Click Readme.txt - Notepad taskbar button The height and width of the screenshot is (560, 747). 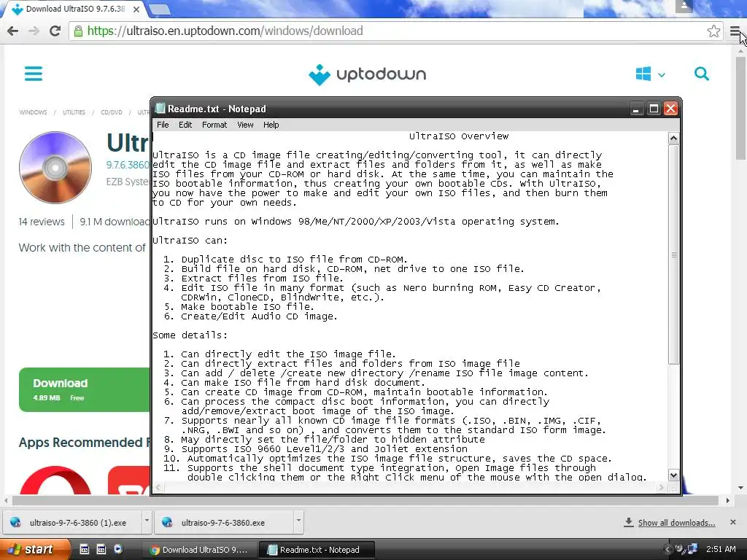click(x=317, y=550)
